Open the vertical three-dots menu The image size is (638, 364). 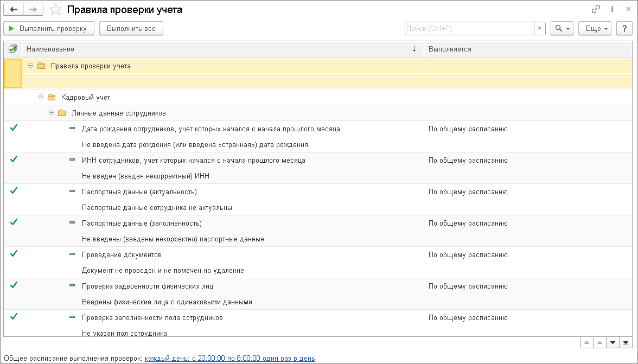(611, 9)
